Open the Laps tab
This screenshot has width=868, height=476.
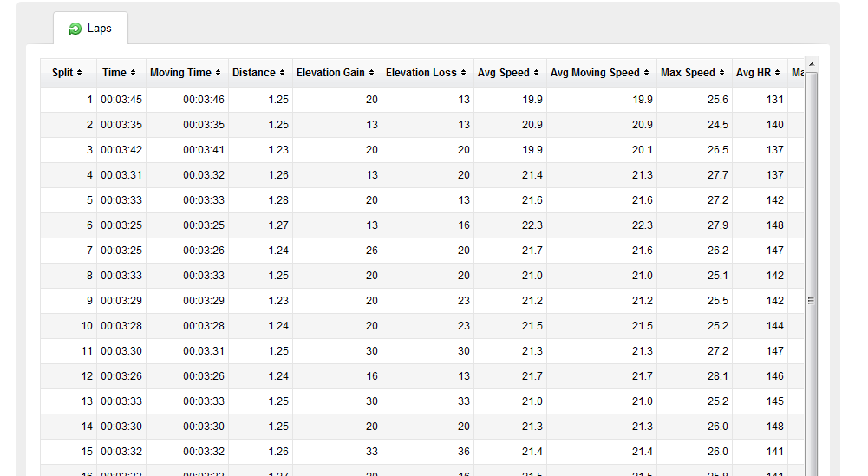(91, 29)
